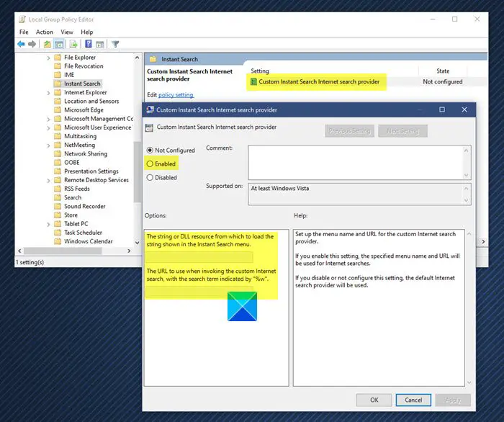Expand the Microsoft Management Console node
Viewport: 504px width, 422px height.
pyautogui.click(x=48, y=120)
